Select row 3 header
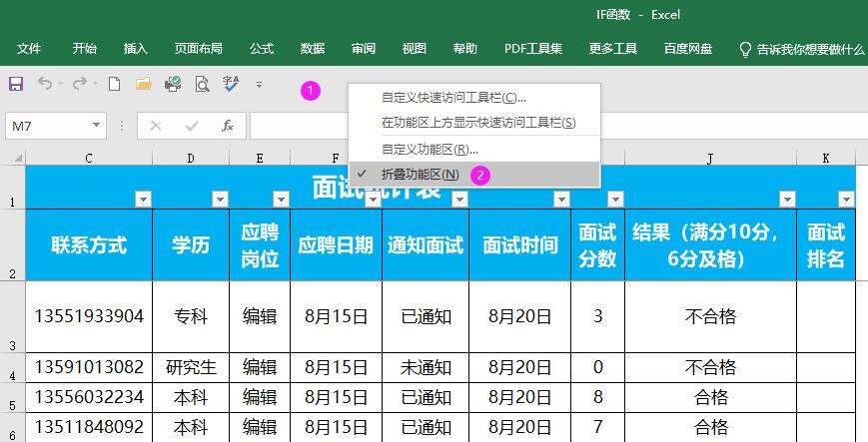 (x=12, y=317)
